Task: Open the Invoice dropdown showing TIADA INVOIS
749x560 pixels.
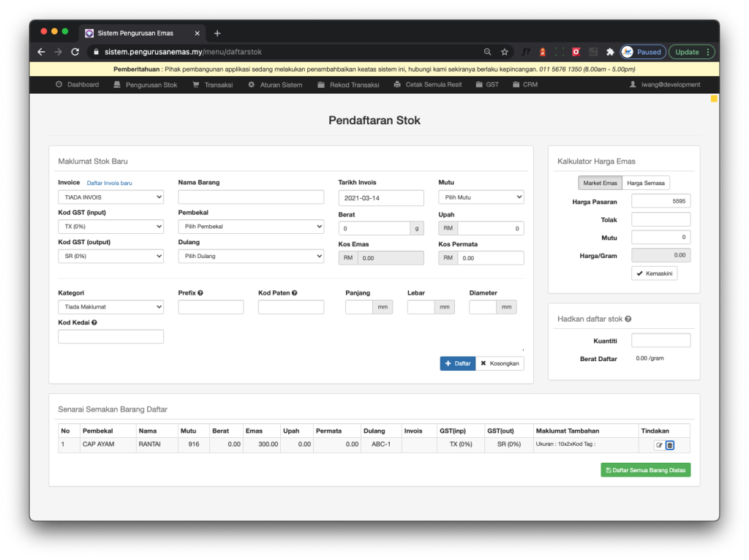Action: coord(110,197)
